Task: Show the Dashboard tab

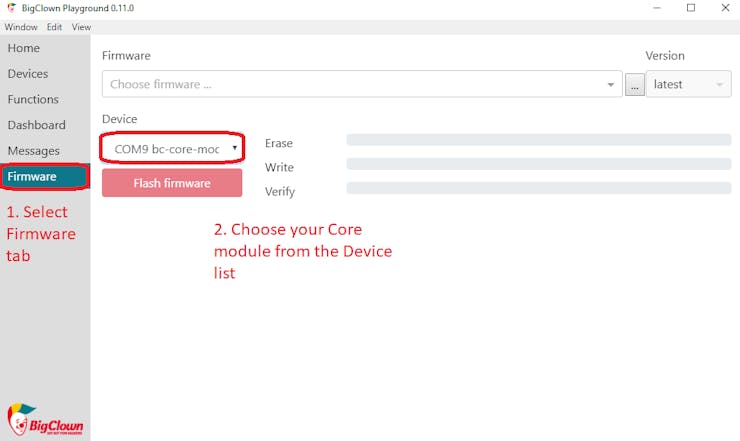Action: (36, 125)
